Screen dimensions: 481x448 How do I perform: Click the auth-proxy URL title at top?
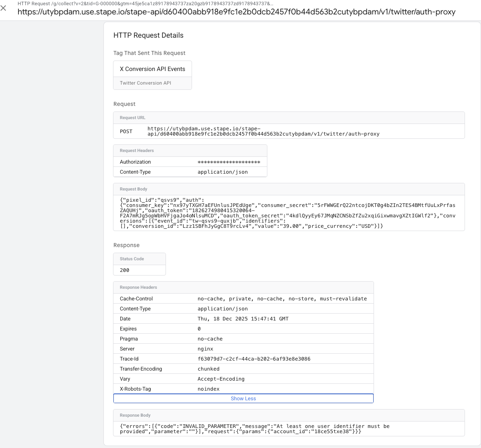pyautogui.click(x=236, y=12)
